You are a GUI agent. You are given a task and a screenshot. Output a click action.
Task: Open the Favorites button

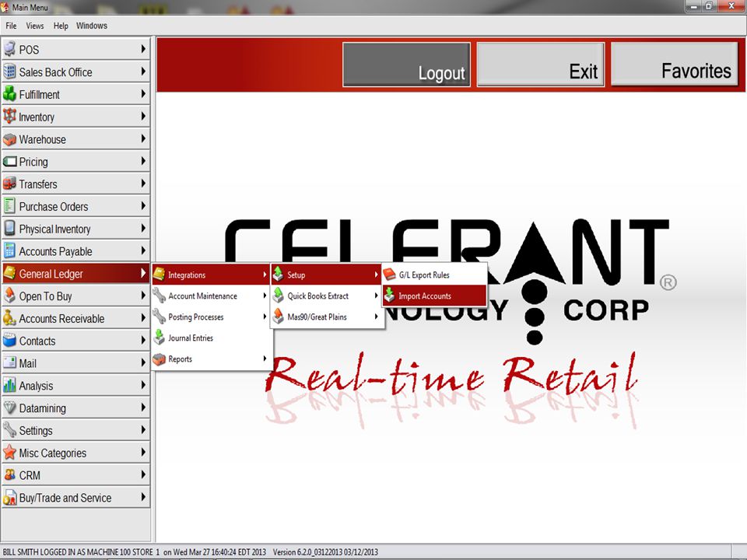[675, 65]
